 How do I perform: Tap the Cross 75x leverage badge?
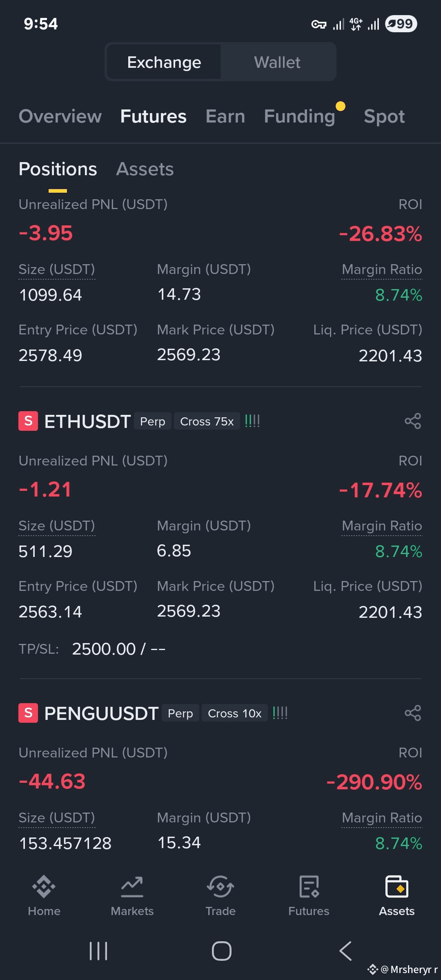[207, 421]
